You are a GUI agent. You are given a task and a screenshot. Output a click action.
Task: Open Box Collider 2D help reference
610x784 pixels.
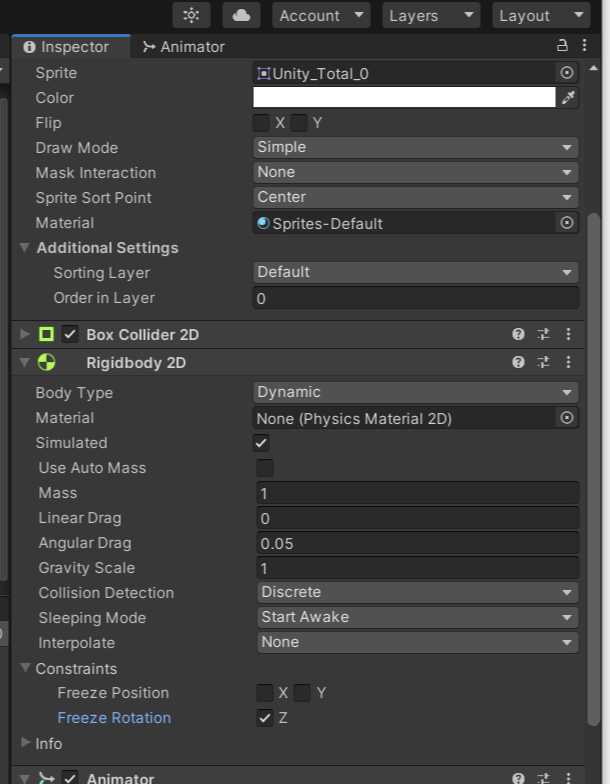click(x=518, y=334)
